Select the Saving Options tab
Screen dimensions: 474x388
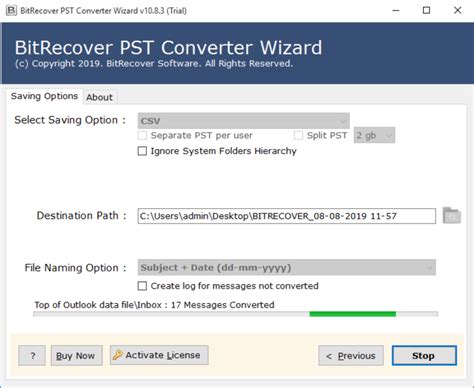(44, 96)
